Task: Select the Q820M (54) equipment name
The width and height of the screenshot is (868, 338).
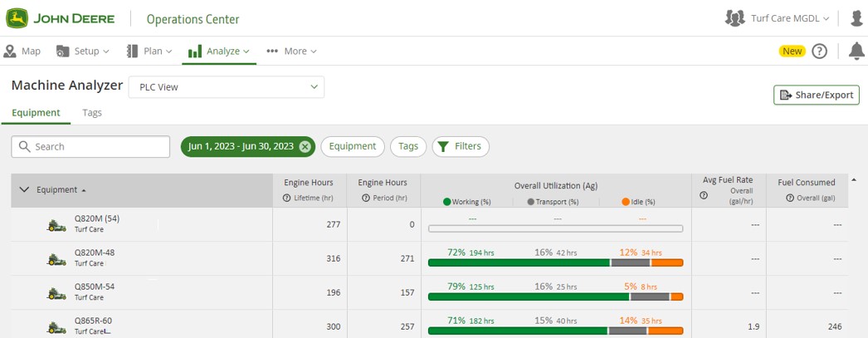Action: 97,218
